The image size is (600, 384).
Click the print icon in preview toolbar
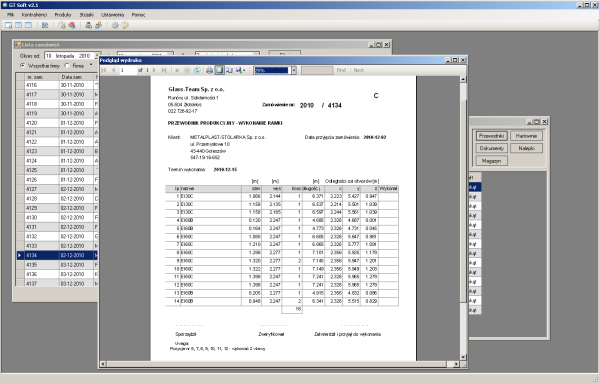pos(209,70)
